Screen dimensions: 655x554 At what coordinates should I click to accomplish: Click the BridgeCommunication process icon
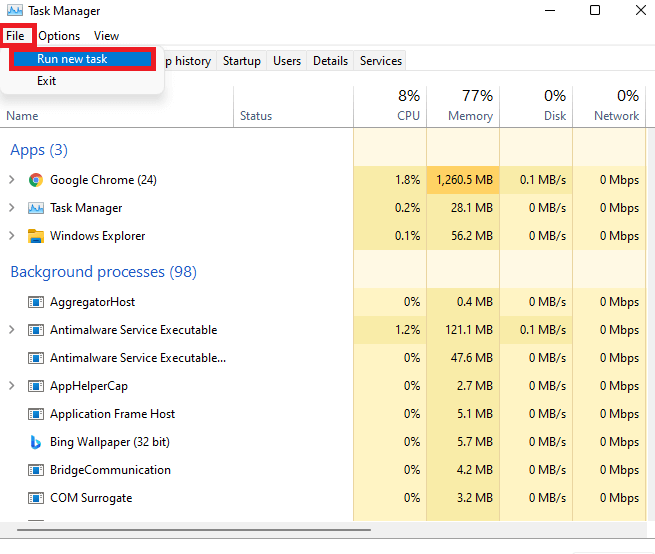click(x=36, y=470)
